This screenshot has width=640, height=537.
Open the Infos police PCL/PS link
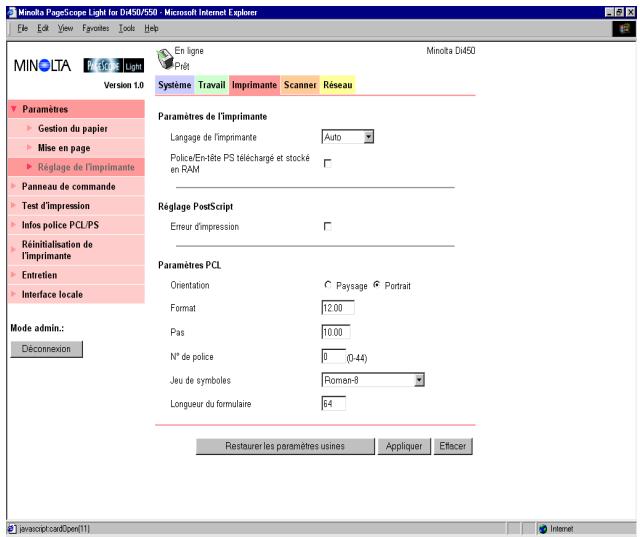(60, 225)
